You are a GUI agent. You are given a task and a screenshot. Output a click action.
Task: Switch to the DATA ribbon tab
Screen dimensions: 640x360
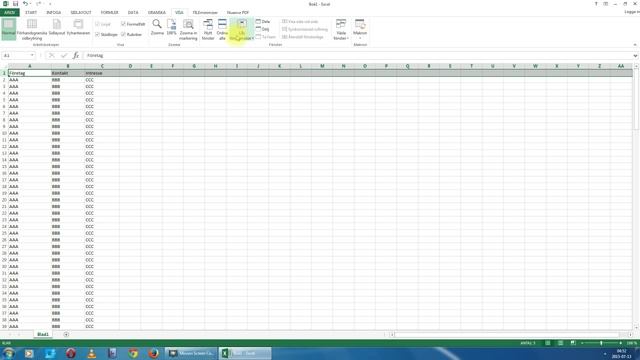(133, 13)
